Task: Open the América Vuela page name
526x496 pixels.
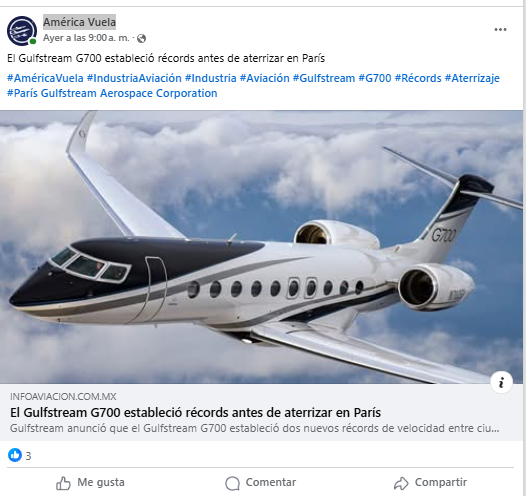Action: point(80,22)
